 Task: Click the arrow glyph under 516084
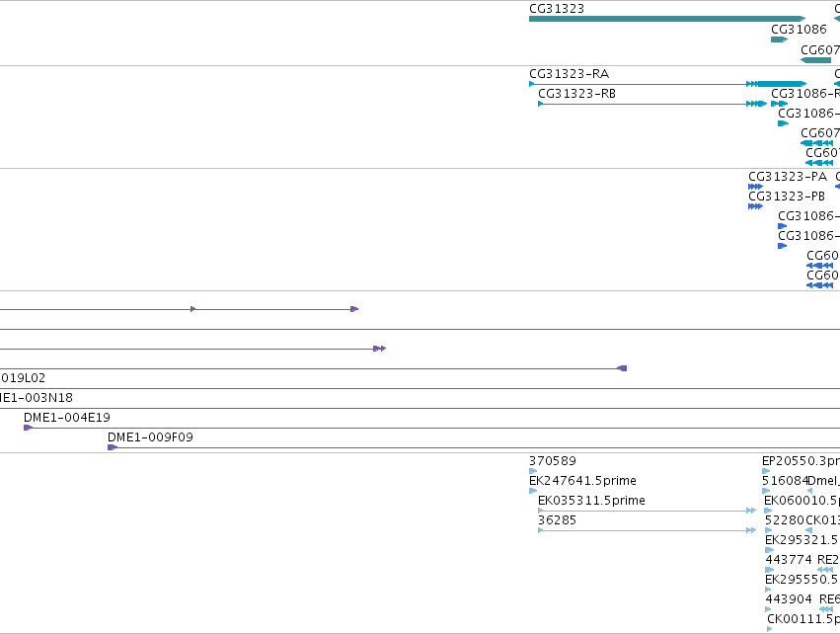[766, 491]
